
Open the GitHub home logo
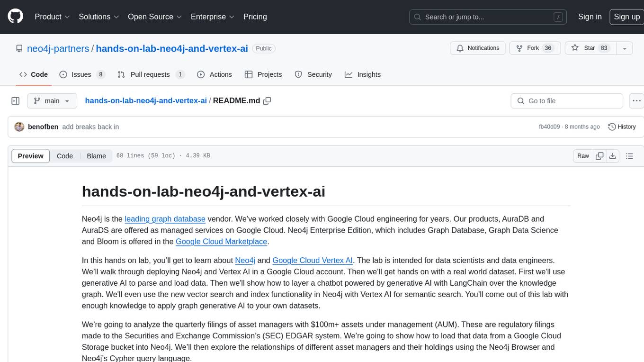tap(15, 17)
